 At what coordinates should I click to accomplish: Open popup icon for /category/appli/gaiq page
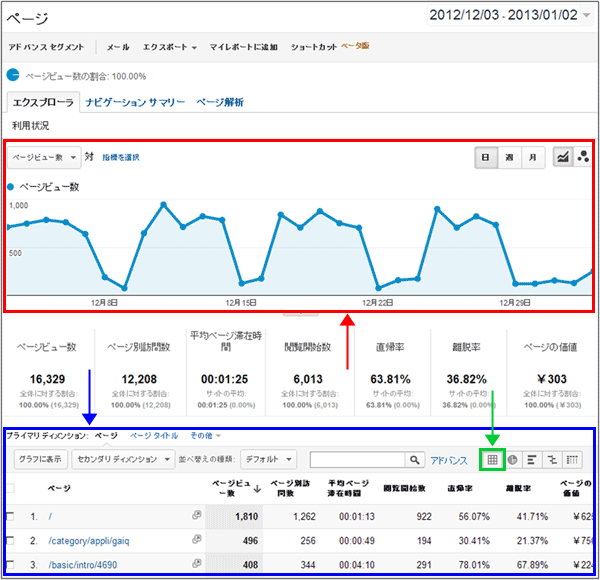[x=197, y=541]
